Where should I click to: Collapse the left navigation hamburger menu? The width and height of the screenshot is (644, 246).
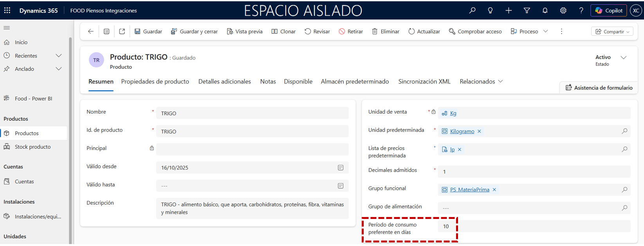pyautogui.click(x=7, y=28)
